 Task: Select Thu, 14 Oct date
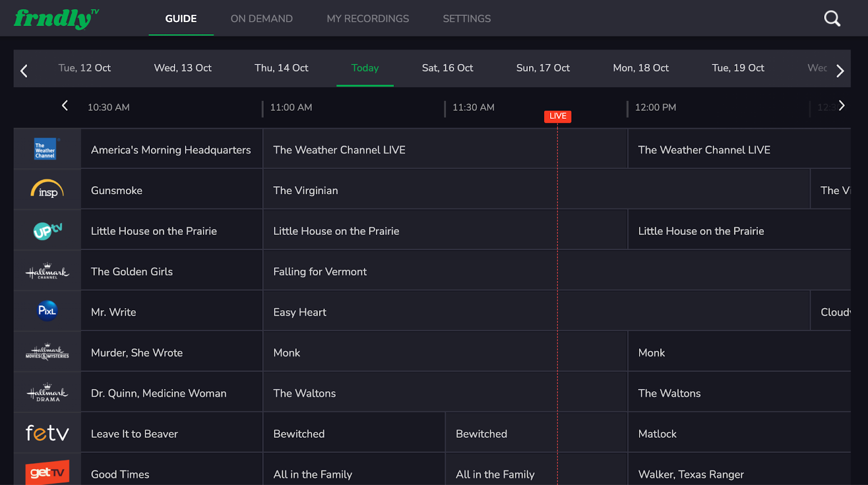(x=282, y=68)
